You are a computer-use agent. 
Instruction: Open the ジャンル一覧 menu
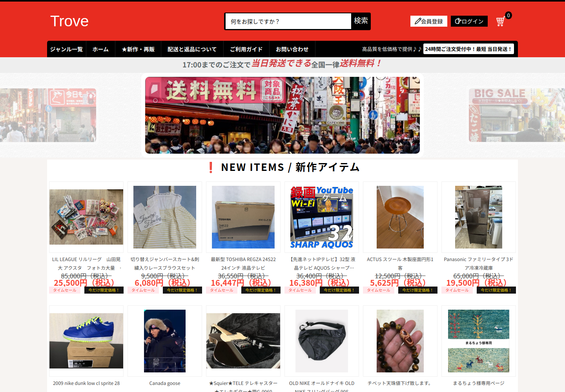click(x=66, y=49)
